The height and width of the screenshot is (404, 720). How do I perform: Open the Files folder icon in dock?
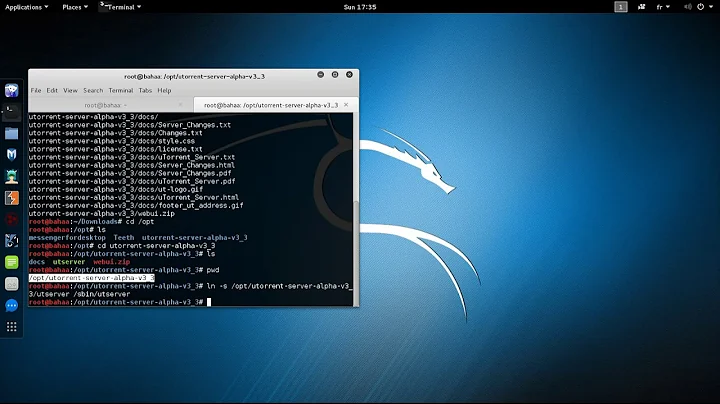click(x=11, y=133)
